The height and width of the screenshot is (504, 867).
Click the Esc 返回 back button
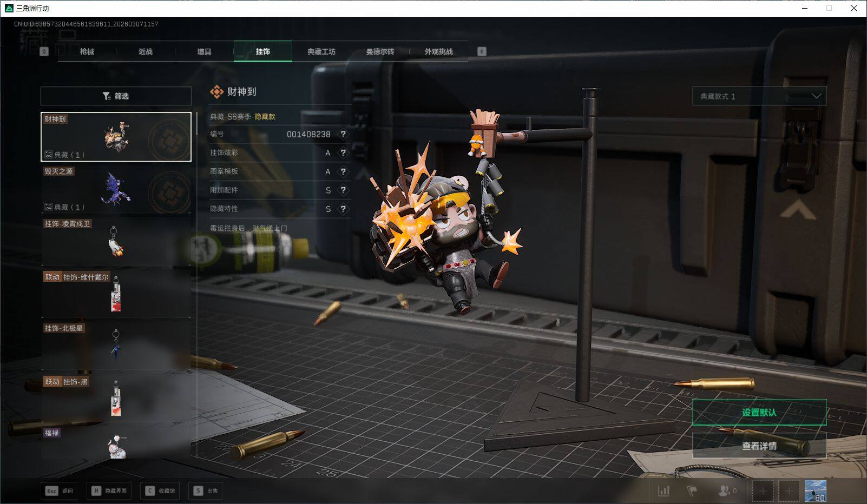(x=59, y=491)
